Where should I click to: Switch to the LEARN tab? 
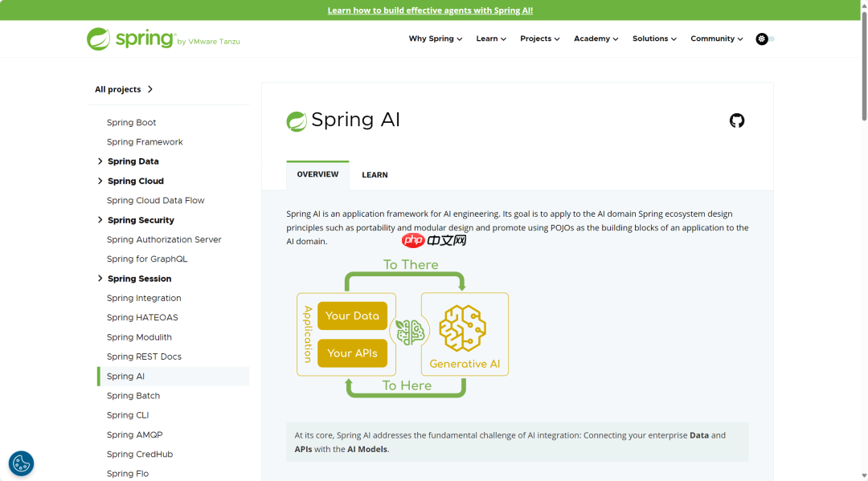tap(375, 174)
